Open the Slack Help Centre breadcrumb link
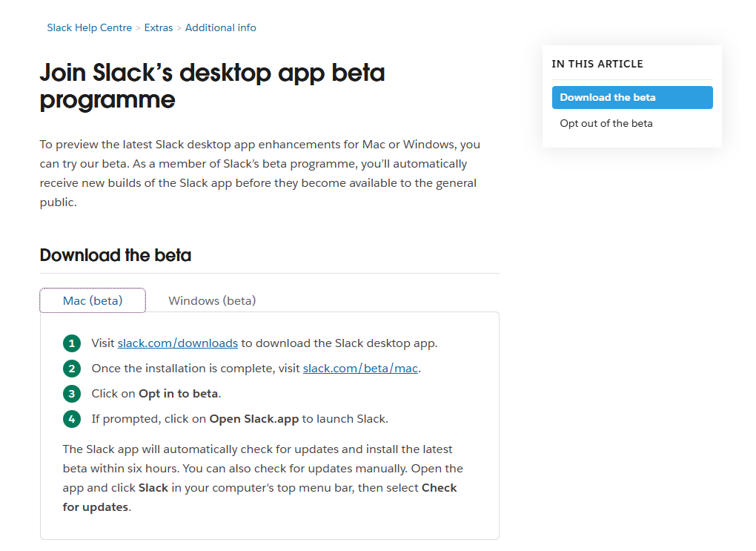 pos(89,28)
